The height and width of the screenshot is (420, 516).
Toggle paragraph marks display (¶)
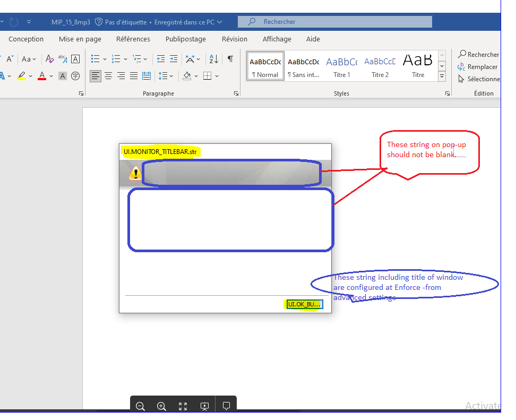pos(230,59)
